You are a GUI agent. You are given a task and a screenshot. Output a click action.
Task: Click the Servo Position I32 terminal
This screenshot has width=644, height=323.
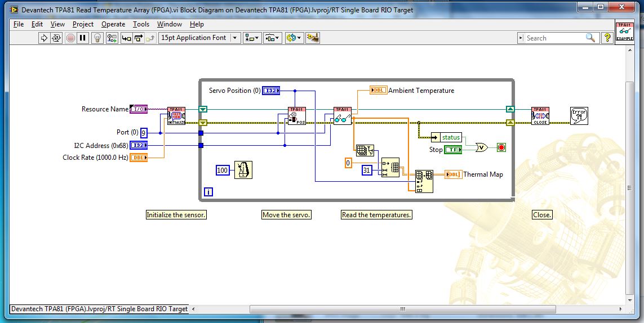click(271, 91)
